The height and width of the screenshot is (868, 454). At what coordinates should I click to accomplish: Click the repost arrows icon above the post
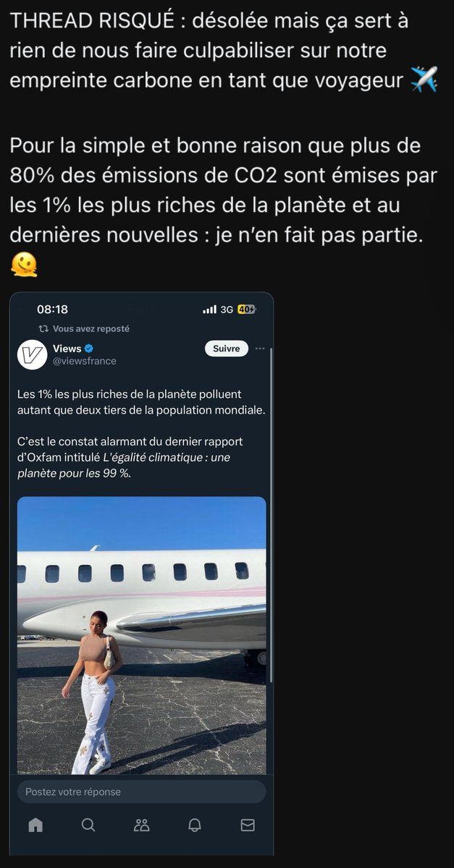pos(43,328)
